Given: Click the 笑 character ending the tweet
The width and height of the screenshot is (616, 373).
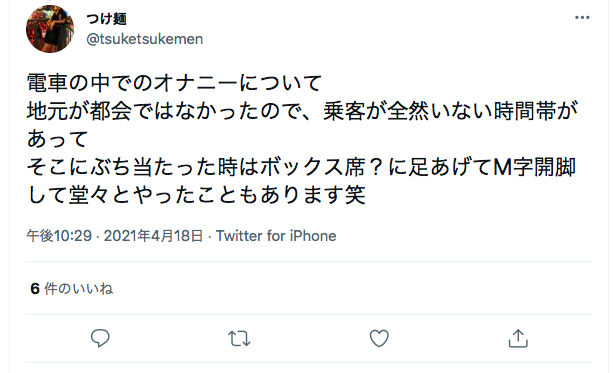Looking at the screenshot, I should pyautogui.click(x=355, y=195).
